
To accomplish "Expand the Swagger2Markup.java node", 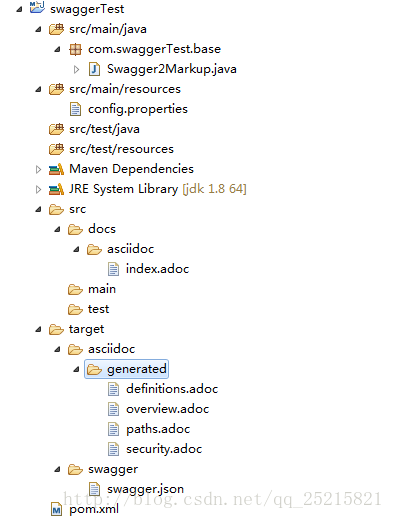I will pos(76,69).
